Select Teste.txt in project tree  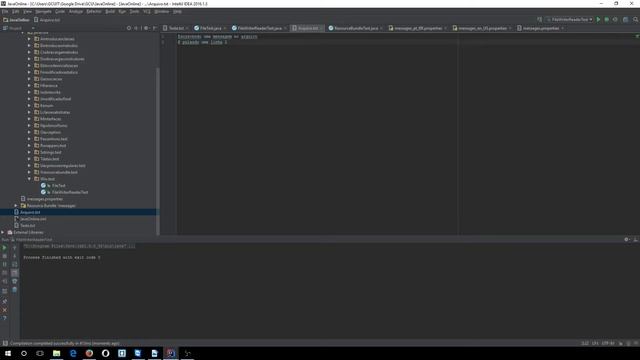pos(27,226)
